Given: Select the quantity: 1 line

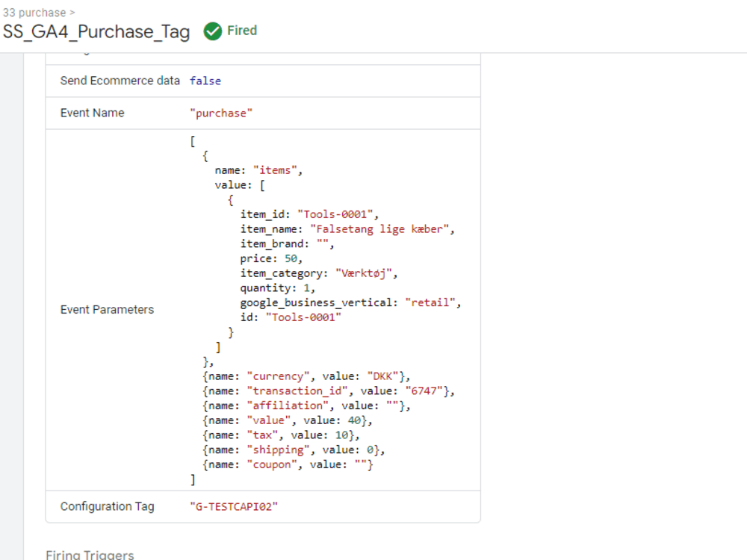Looking at the screenshot, I should pos(277,288).
